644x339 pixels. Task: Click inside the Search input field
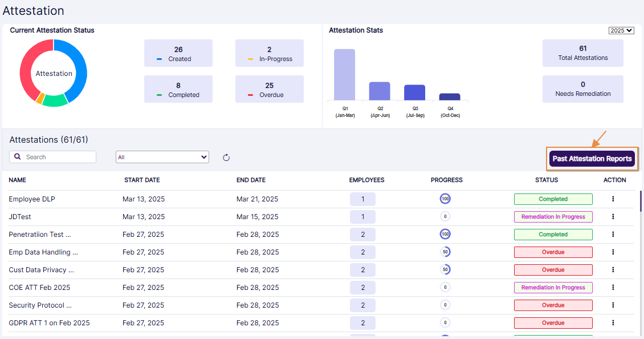57,156
